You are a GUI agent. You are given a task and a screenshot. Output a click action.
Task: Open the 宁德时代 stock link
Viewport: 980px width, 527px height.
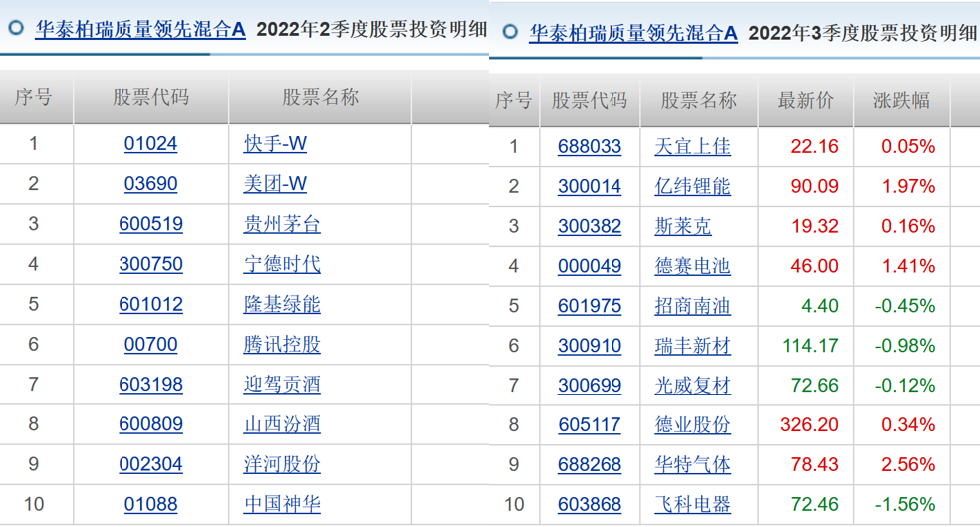[x=282, y=264]
